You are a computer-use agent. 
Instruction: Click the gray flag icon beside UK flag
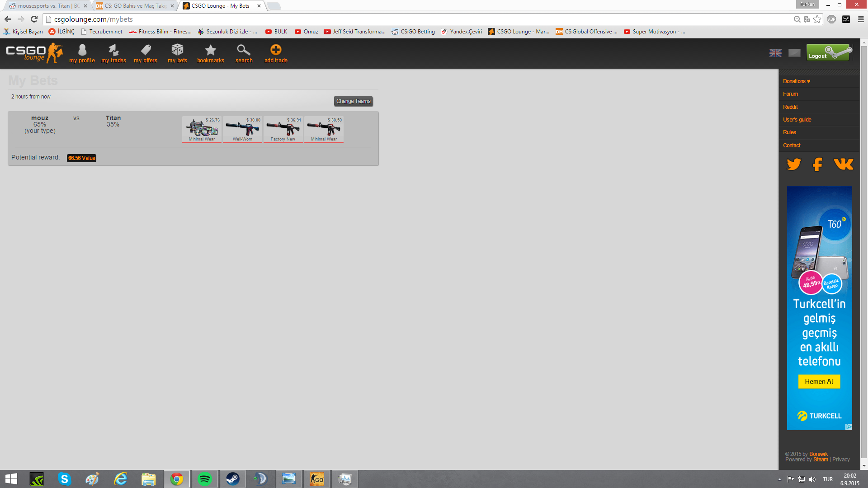[x=794, y=53]
